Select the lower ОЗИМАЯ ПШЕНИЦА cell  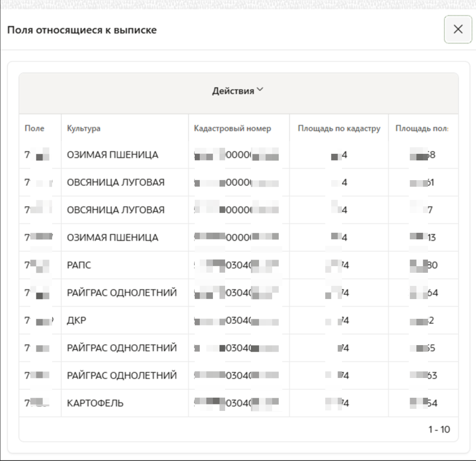tap(112, 238)
